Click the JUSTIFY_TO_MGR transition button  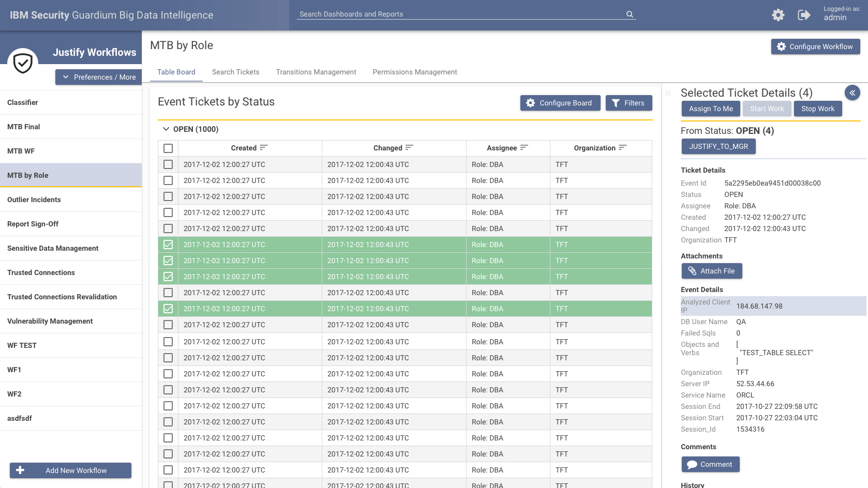[x=718, y=146]
